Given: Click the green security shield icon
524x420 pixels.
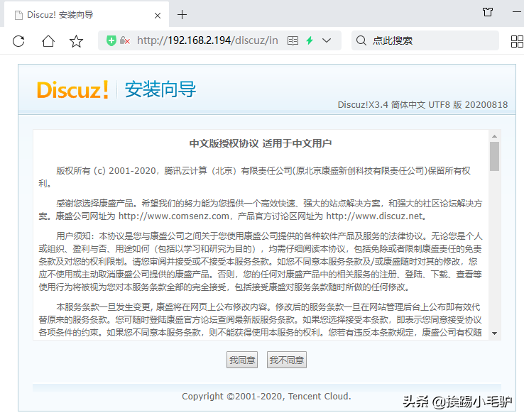Looking at the screenshot, I should click(111, 40).
